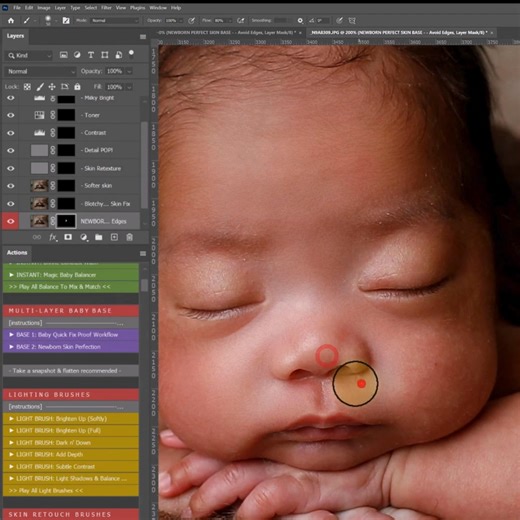The width and height of the screenshot is (520, 520).
Task: Run LIGHT BRUSH: Brighten Up (Full) action
Action: coord(71,431)
